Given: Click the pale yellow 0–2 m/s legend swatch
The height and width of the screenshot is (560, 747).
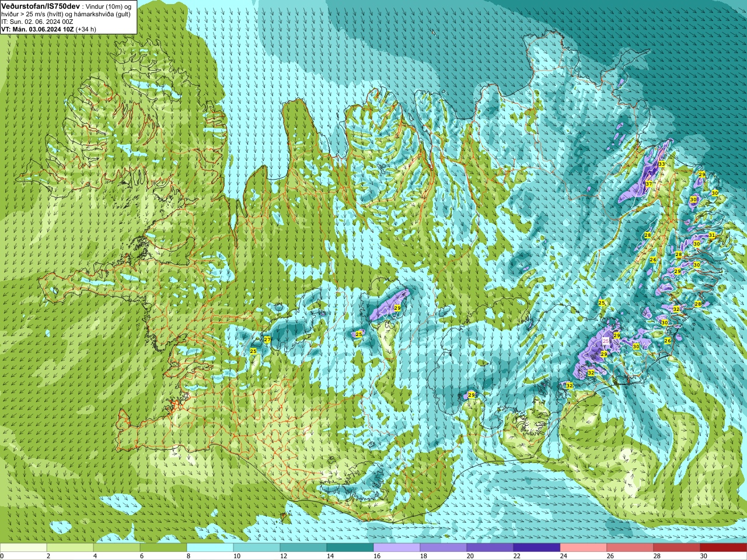Looking at the screenshot, I should point(23,547).
